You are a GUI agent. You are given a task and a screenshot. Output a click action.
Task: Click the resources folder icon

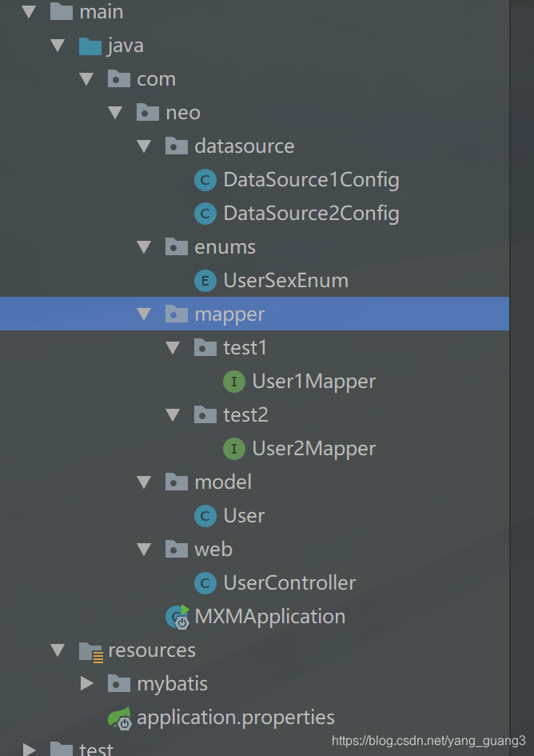coord(90,650)
